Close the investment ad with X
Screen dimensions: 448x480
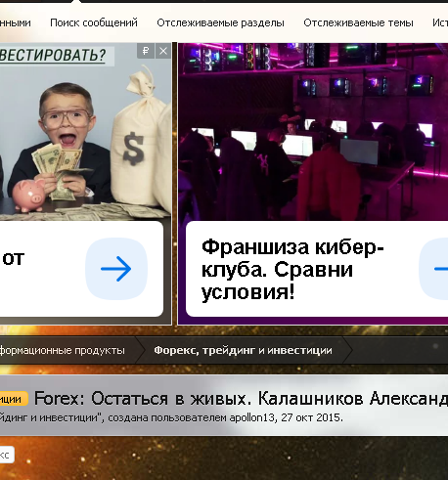click(163, 51)
